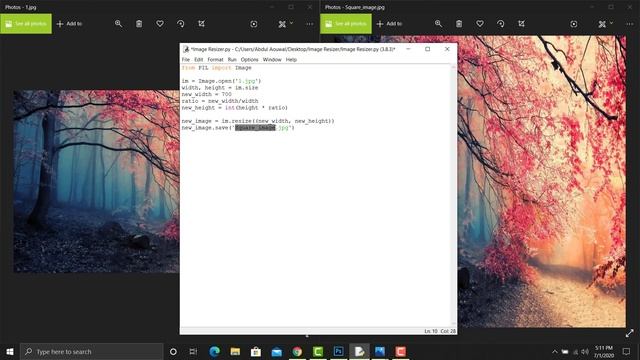Enhance icon in 1.jpg Photos window
Screen dimensions: 640x360
coord(254,24)
